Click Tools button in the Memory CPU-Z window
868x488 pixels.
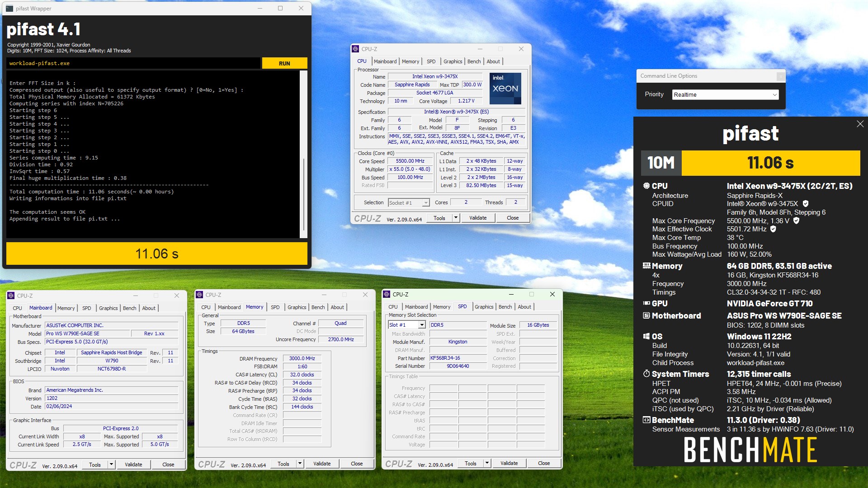coord(283,464)
